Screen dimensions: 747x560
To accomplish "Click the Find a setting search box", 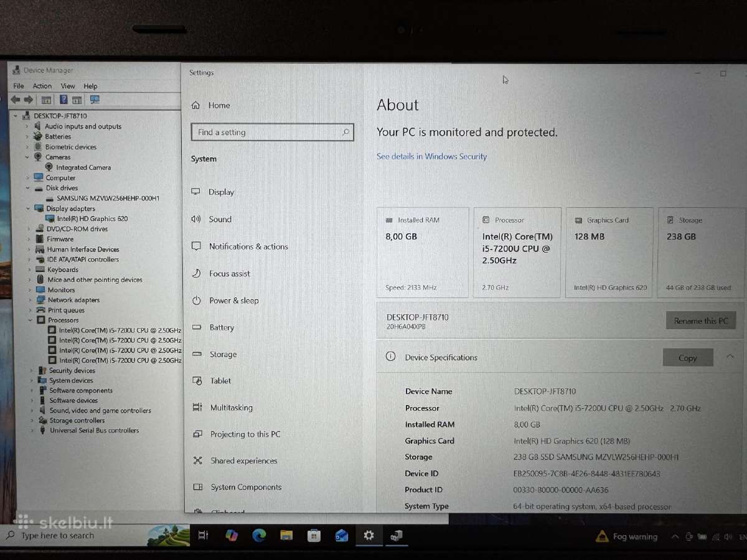I will (272, 132).
